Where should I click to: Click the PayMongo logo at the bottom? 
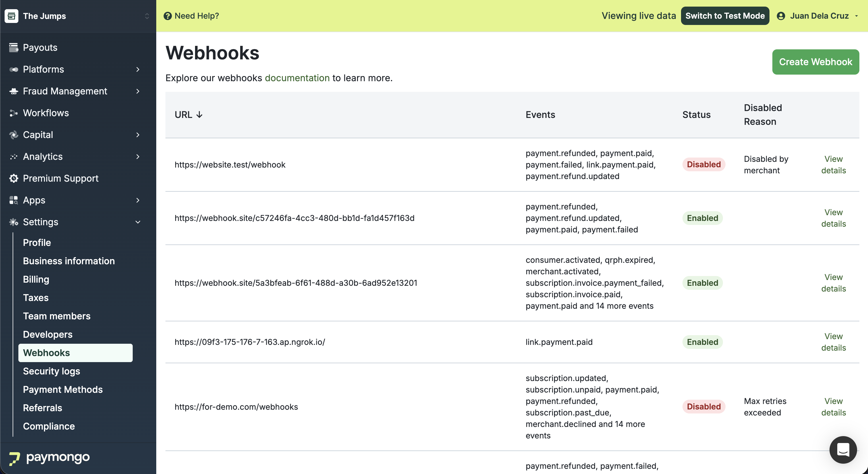[x=49, y=458]
